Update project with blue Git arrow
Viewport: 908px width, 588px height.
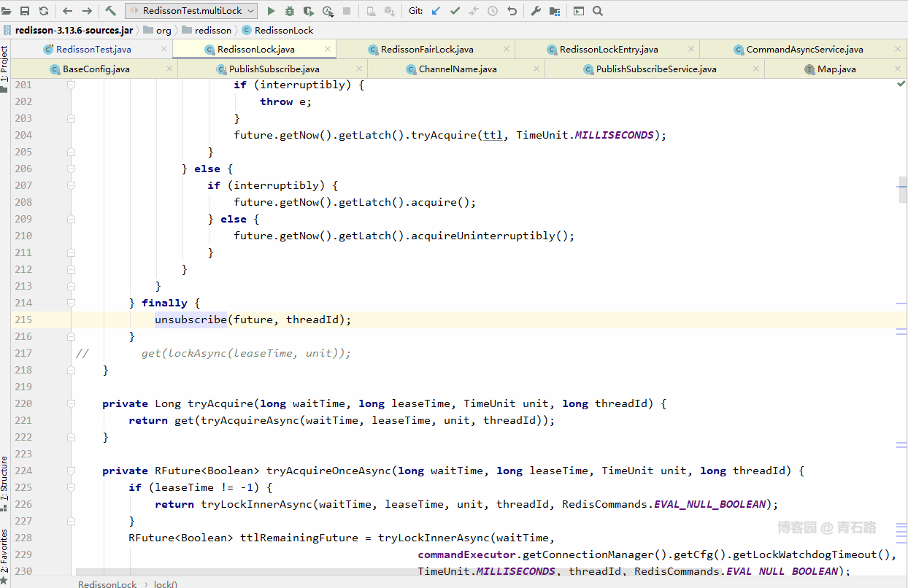point(436,11)
